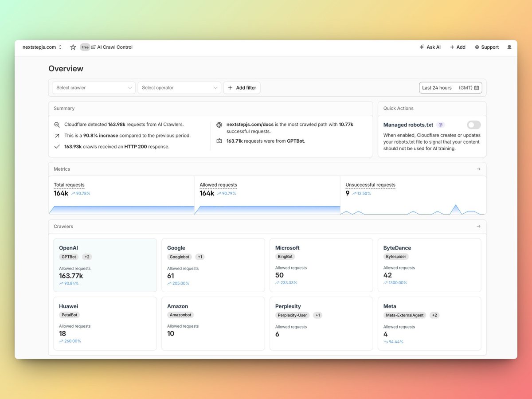532x399 pixels.
Task: Click the Perplexity-User tag
Action: [292, 315]
